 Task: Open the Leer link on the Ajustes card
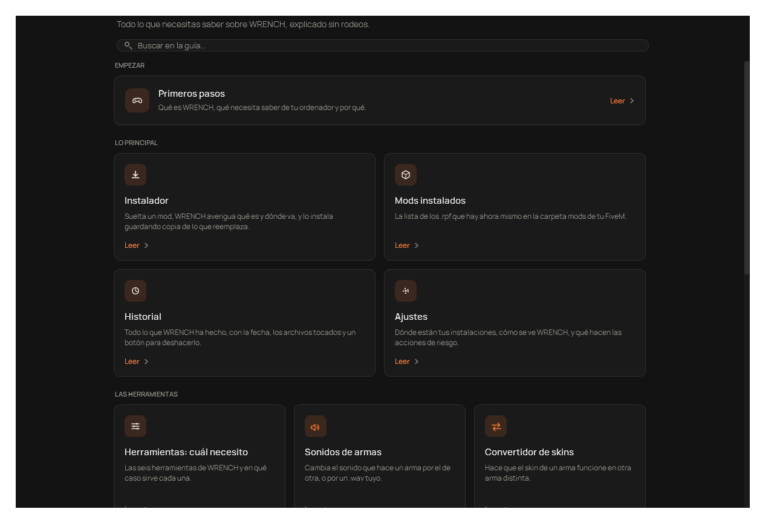(407, 362)
